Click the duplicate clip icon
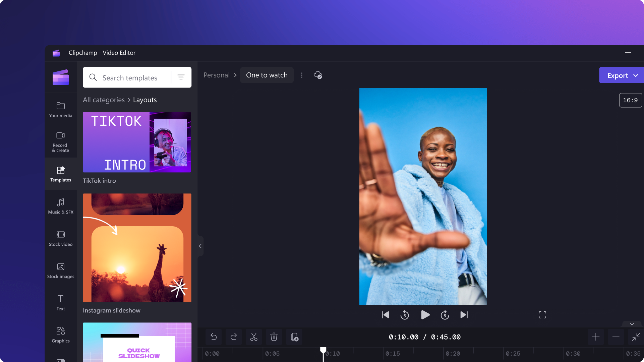The image size is (644, 362). coord(294,337)
